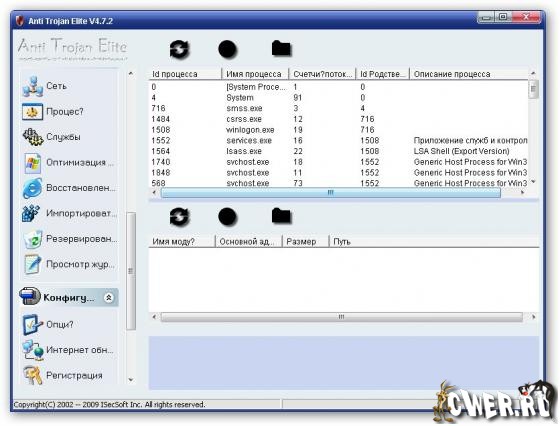This screenshot has height=426, width=560.
Task: Sort by Имя процесса column header
Action: (x=255, y=74)
